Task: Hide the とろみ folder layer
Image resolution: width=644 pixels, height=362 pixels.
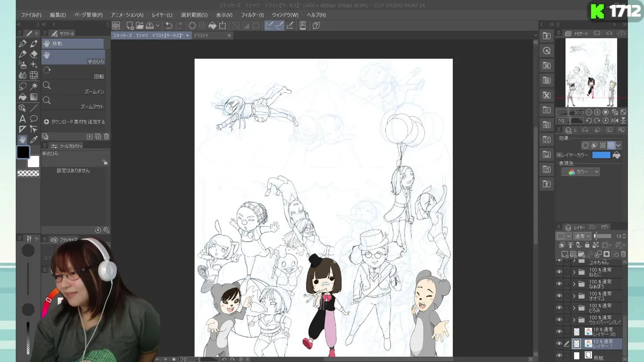Action: point(559,308)
